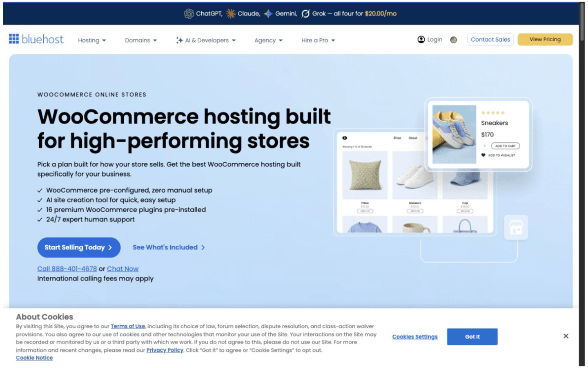Click the $170 price on Sneakers card
Viewport: 588px width, 368px height.
point(487,135)
